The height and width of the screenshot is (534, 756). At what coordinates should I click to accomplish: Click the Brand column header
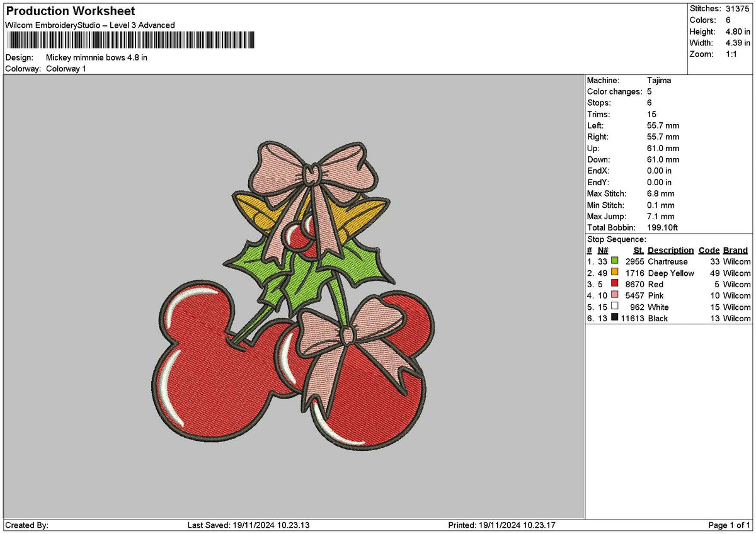click(735, 250)
